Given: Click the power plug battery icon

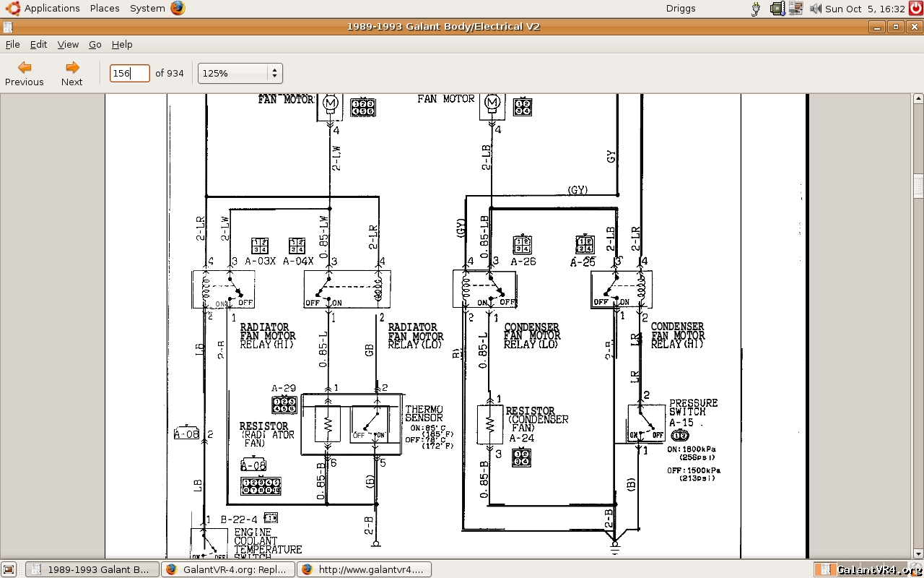Looking at the screenshot, I should click(x=756, y=9).
